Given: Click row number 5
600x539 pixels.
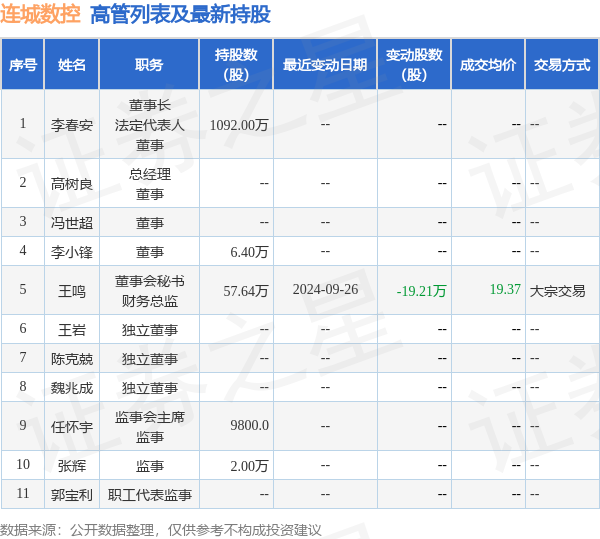Looking at the screenshot, I should [23, 289].
